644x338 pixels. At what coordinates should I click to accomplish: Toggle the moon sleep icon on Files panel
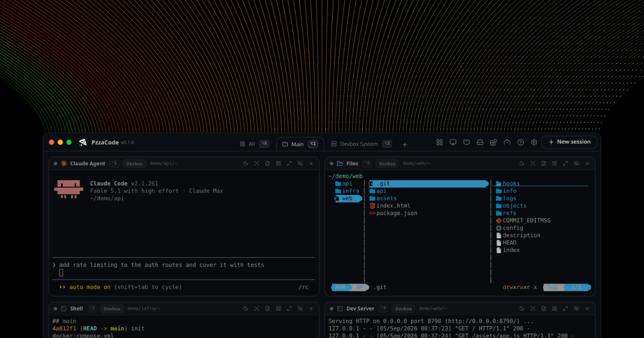point(522,164)
